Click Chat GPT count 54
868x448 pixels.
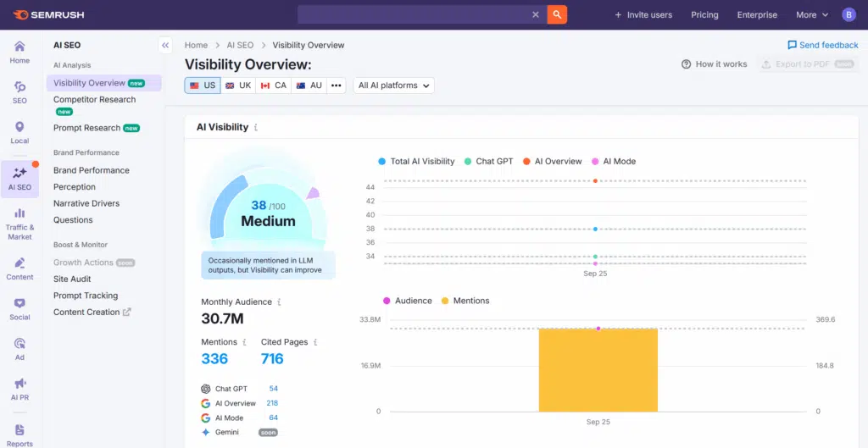pos(274,389)
